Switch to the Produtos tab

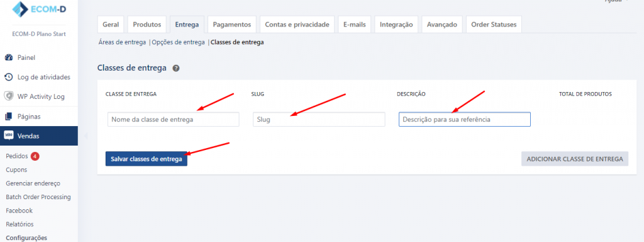click(x=147, y=25)
